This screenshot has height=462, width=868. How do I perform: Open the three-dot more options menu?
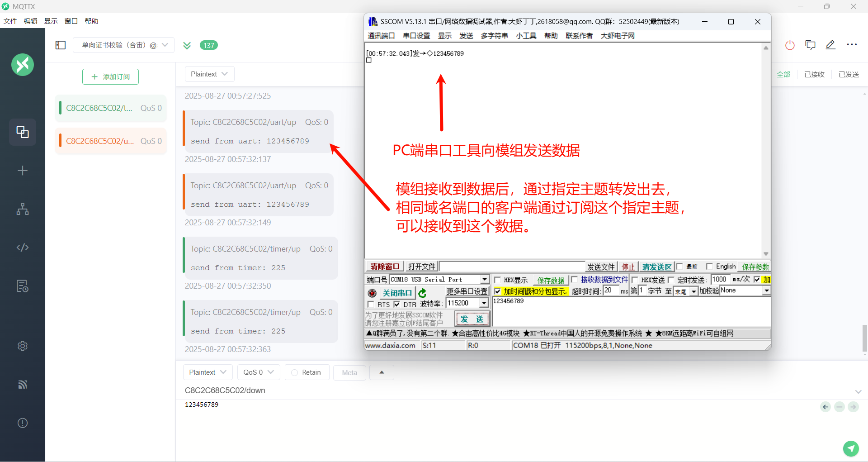click(852, 44)
